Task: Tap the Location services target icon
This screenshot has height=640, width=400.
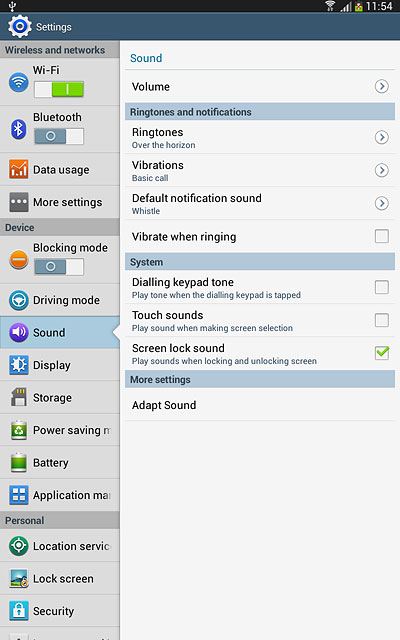Action: 19,546
